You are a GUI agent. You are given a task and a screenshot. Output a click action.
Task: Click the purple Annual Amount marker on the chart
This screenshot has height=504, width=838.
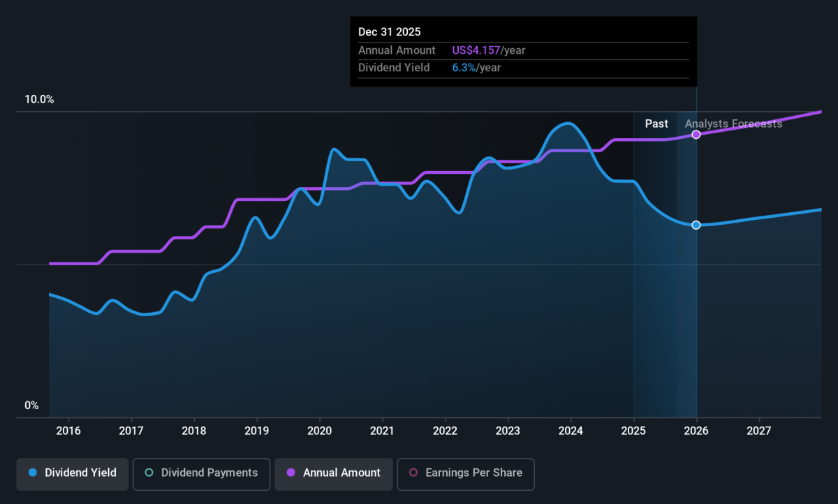pos(696,134)
